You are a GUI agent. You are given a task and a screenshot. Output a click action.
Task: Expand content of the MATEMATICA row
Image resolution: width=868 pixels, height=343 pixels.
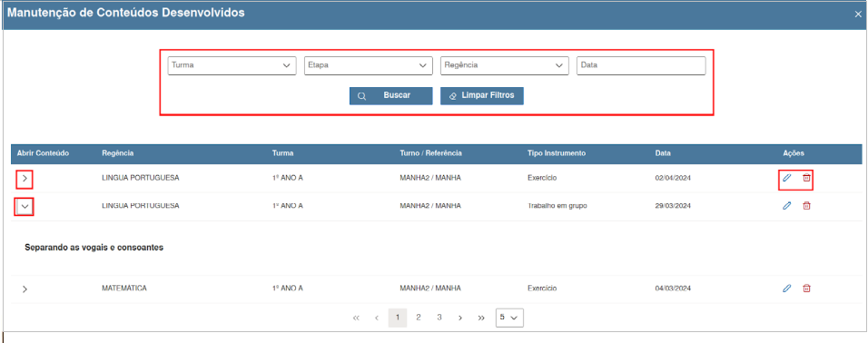click(x=25, y=289)
